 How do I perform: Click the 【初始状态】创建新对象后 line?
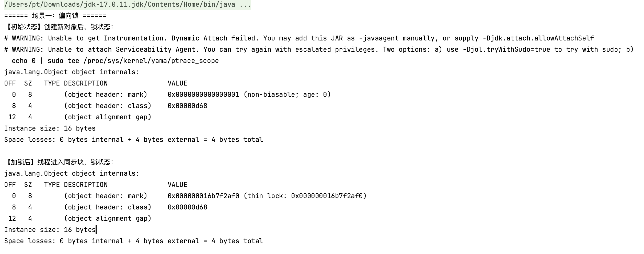tap(59, 27)
